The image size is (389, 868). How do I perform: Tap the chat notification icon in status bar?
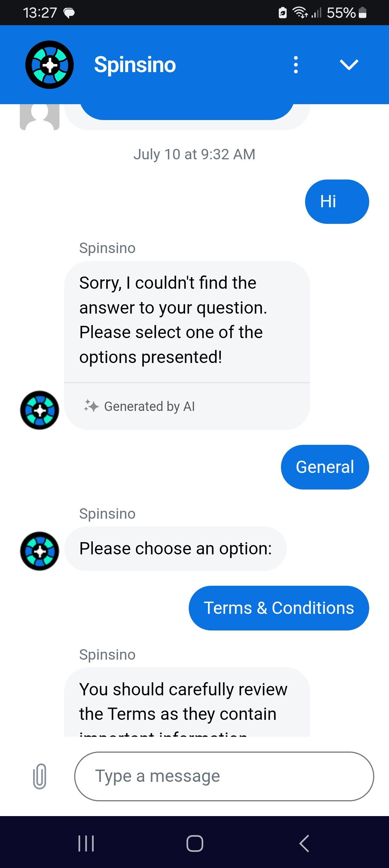(69, 13)
